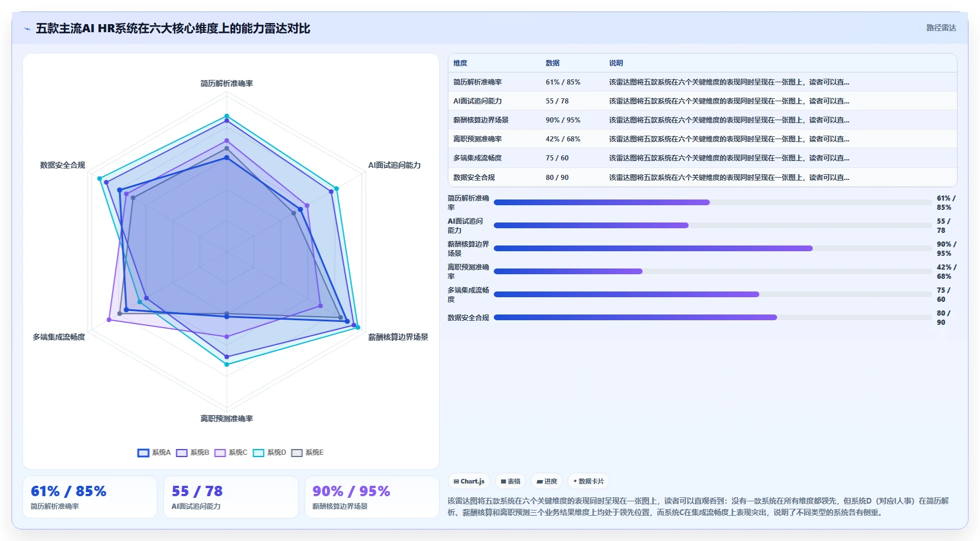The width and height of the screenshot is (980, 541).
Task: Click the 薪酬核算边界场景 progress bar
Action: pos(713,248)
